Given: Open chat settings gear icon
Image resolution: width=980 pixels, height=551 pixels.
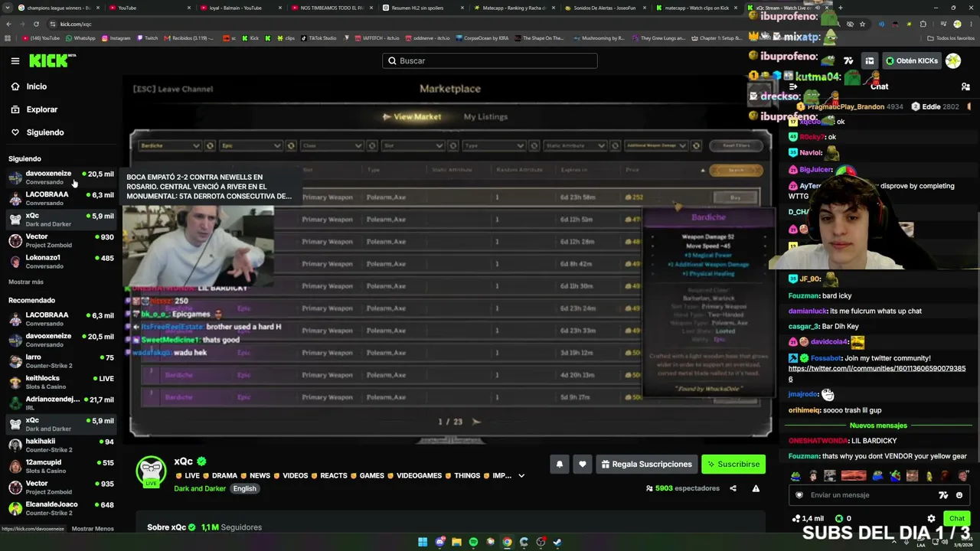Looking at the screenshot, I should (931, 518).
